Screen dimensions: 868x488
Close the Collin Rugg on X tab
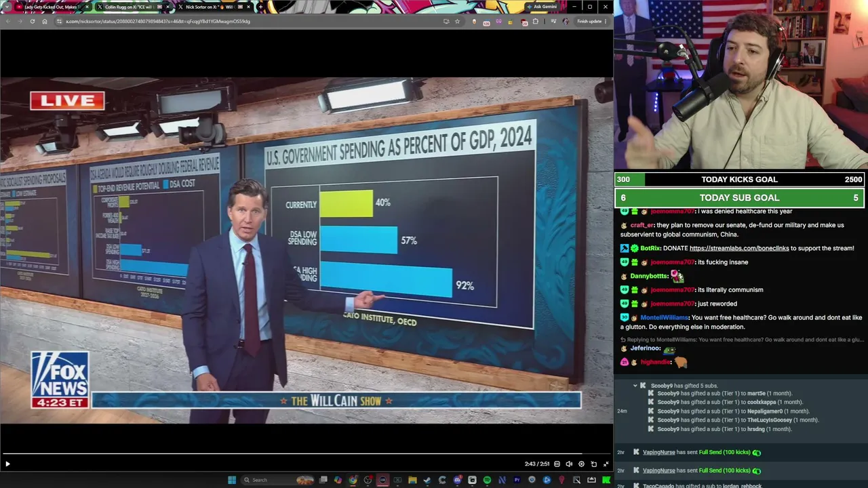pyautogui.click(x=167, y=7)
